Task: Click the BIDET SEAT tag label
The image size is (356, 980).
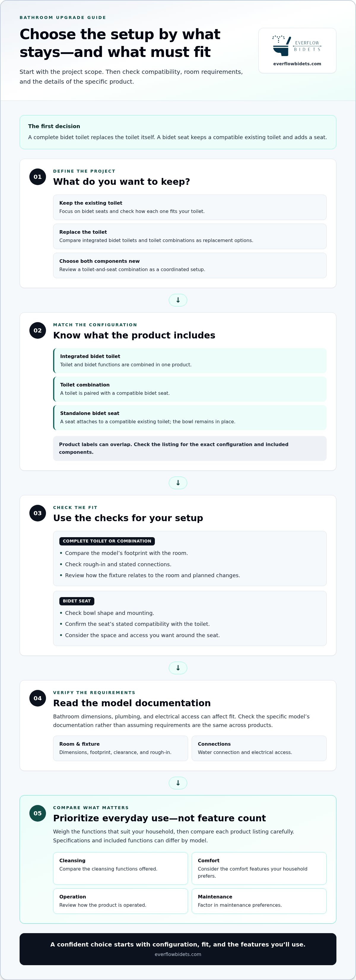Action: click(77, 601)
